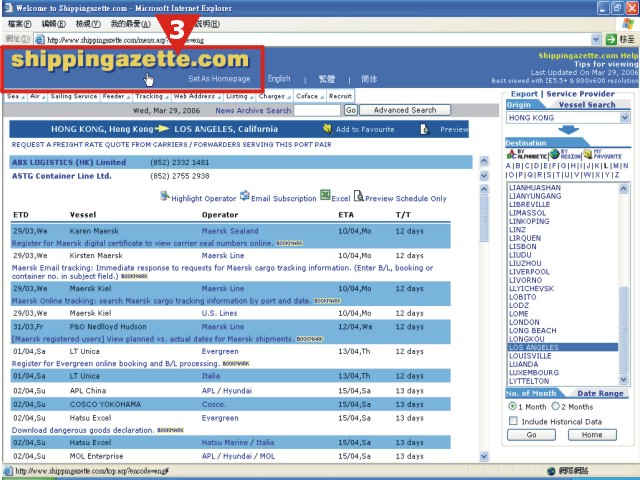640x480 pixels.
Task: Expand the Sailing Service menu
Action: [x=74, y=96]
